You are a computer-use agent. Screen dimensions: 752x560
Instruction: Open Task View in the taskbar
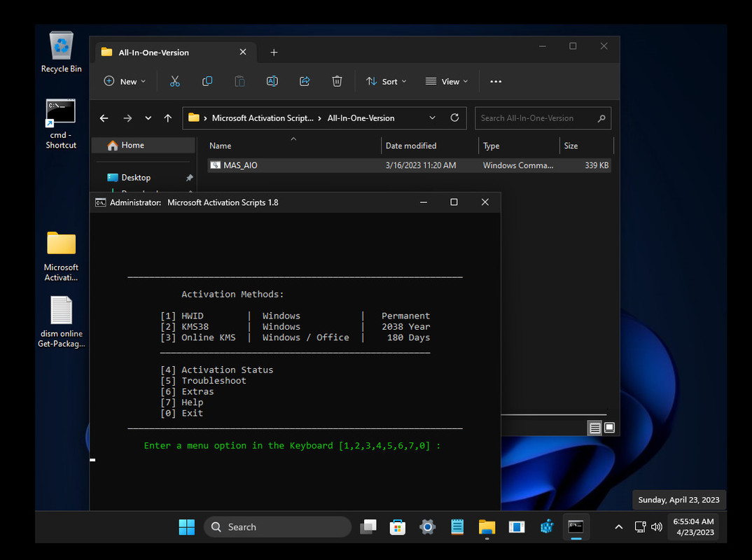(368, 527)
